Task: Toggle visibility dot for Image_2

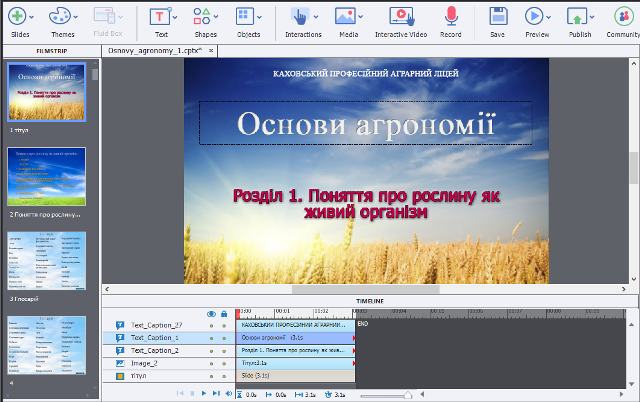Action: tap(211, 364)
